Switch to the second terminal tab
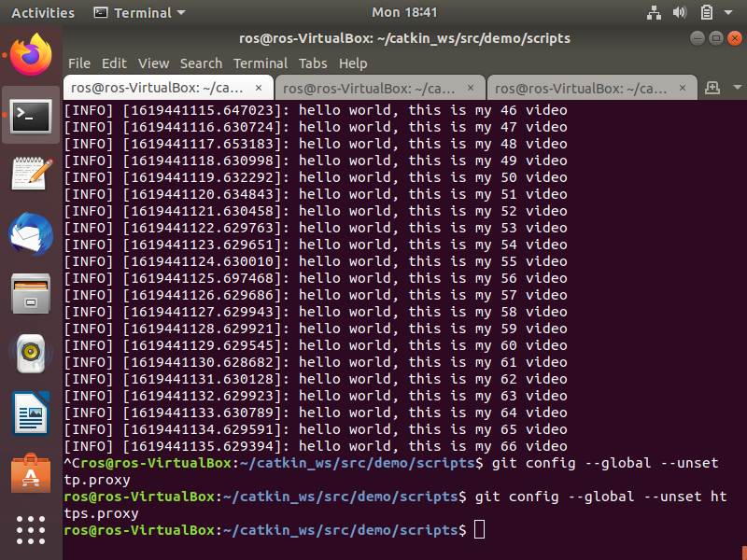Image resolution: width=747 pixels, height=560 pixels. pos(380,88)
